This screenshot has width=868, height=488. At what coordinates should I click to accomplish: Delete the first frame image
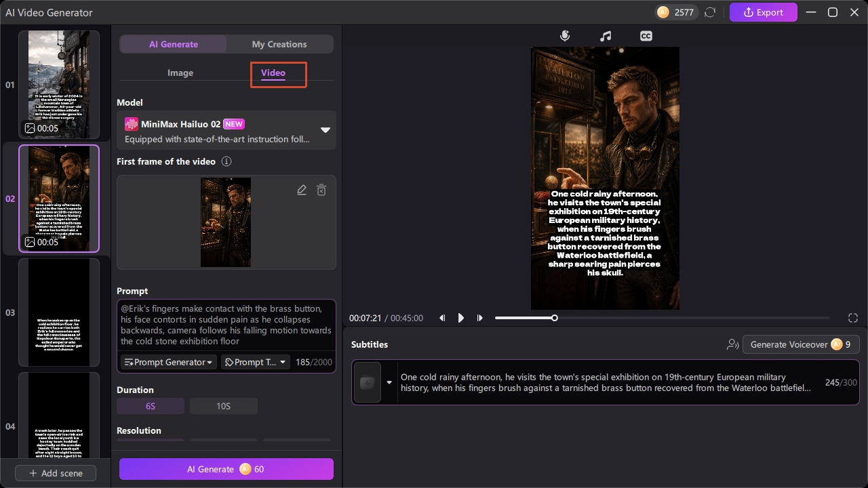321,190
